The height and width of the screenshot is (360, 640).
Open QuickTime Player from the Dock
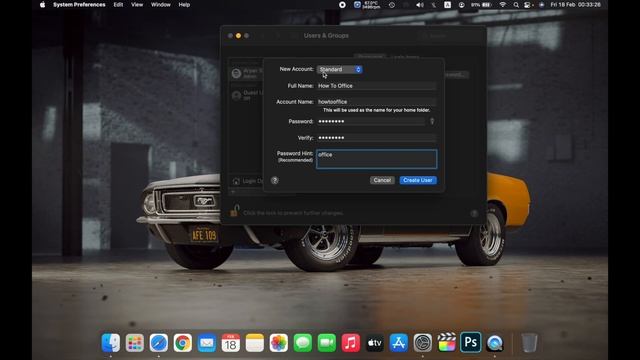click(495, 343)
